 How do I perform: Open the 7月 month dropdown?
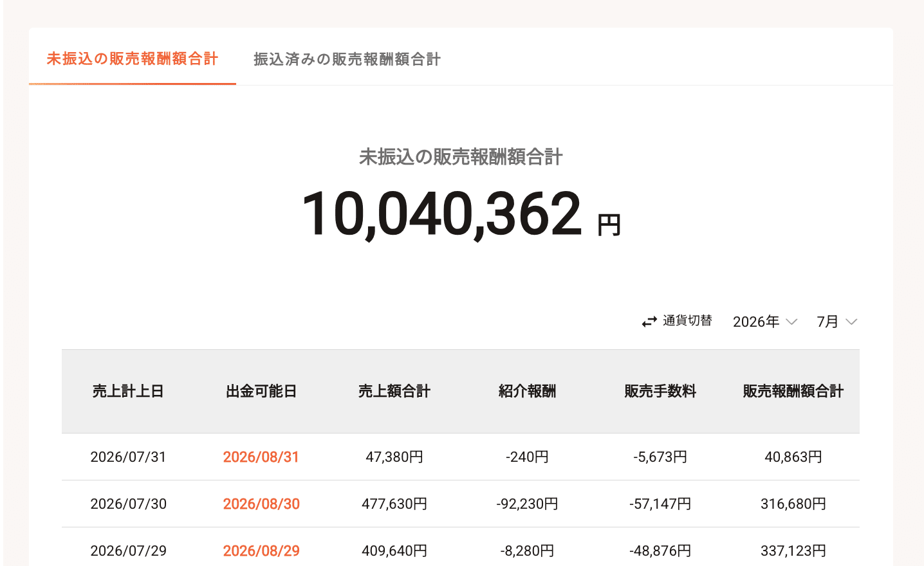(x=837, y=322)
